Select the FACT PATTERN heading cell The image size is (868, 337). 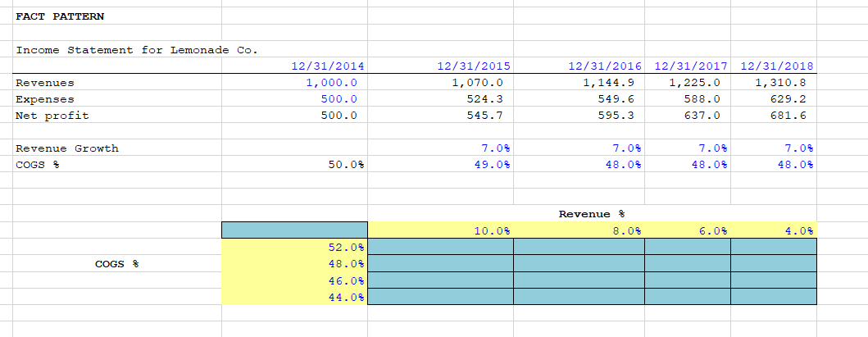click(x=117, y=16)
